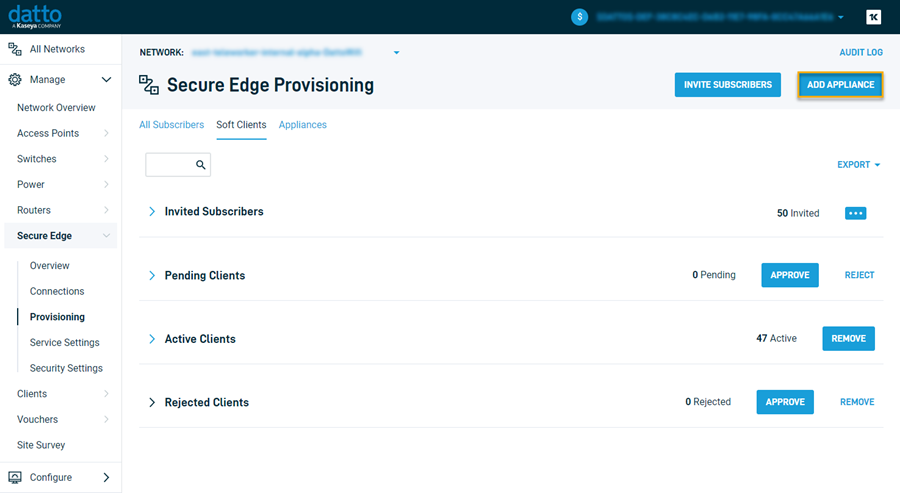Expand the Power submenu arrow
This screenshot has width=900, height=493.
click(106, 184)
